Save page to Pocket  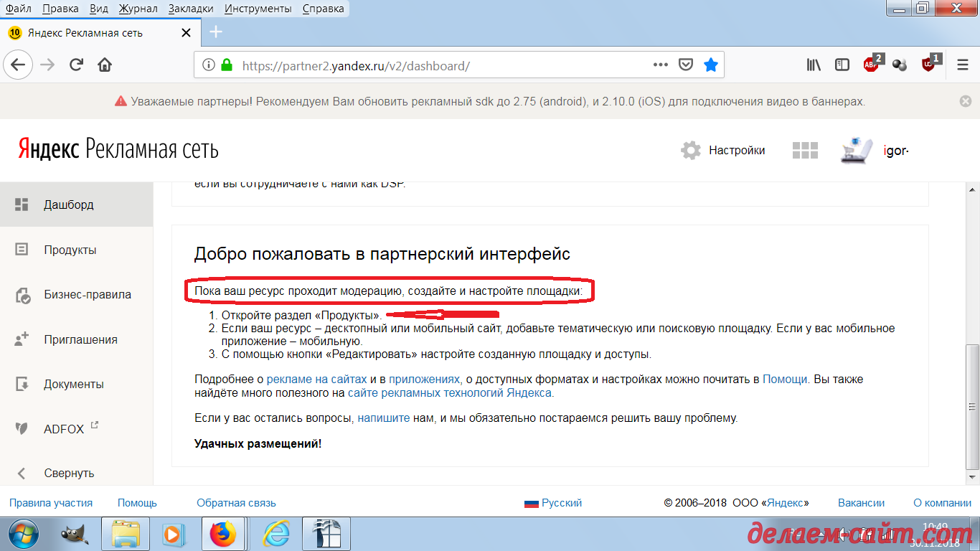point(686,65)
